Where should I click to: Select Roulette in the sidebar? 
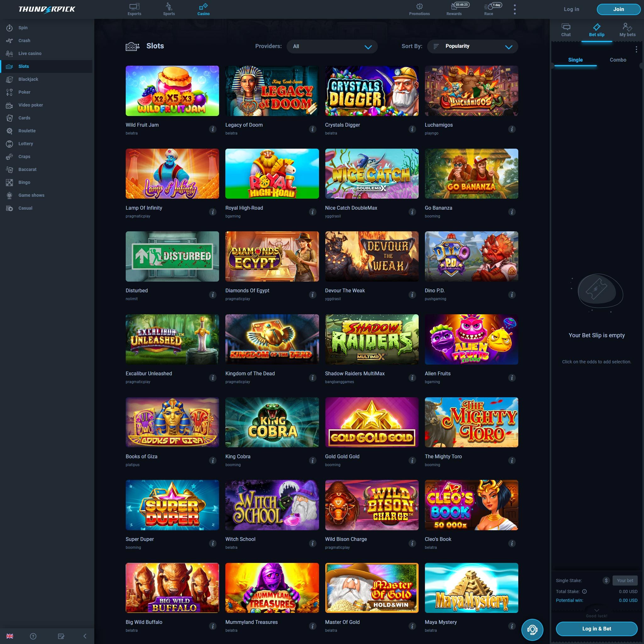[x=47, y=131]
